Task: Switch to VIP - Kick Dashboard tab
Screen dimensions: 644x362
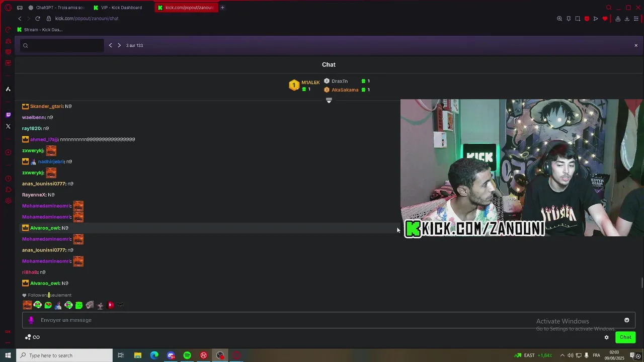Action: (x=121, y=8)
